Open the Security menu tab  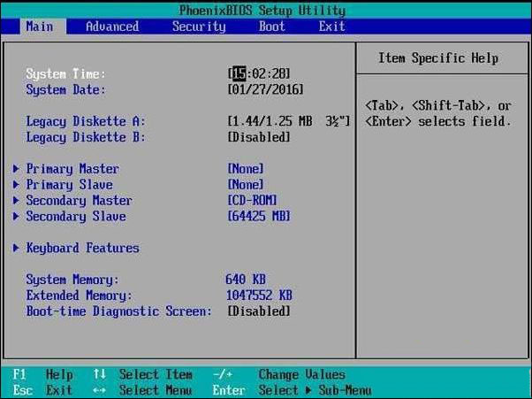[199, 27]
